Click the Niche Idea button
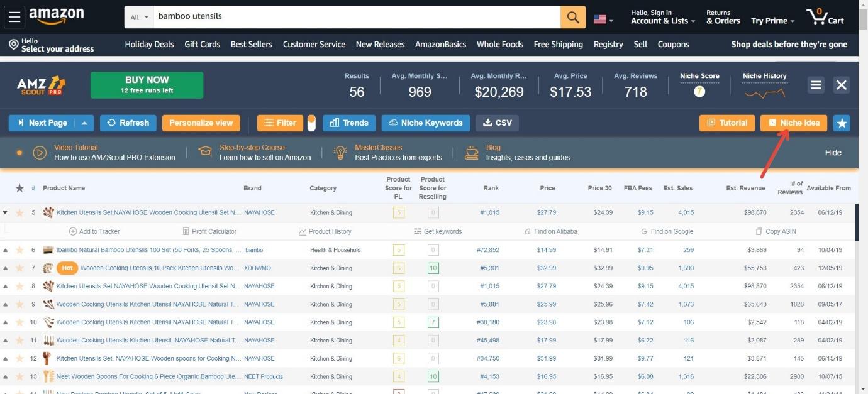 coord(794,123)
